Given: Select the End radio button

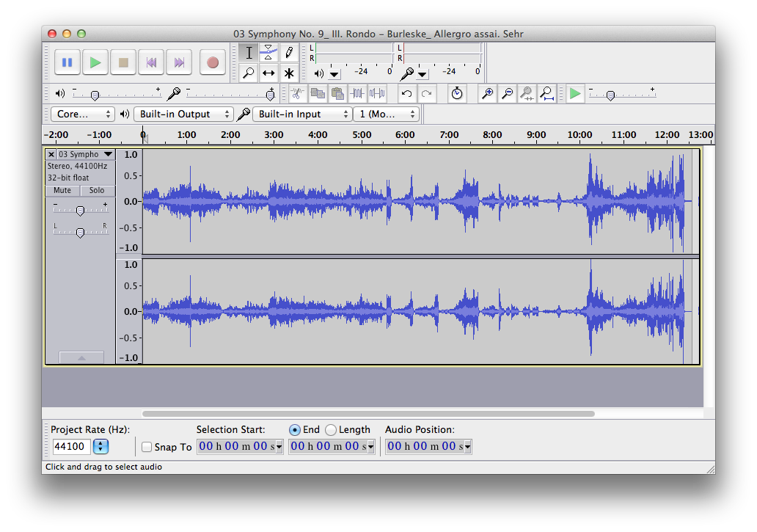Looking at the screenshot, I should click(295, 430).
